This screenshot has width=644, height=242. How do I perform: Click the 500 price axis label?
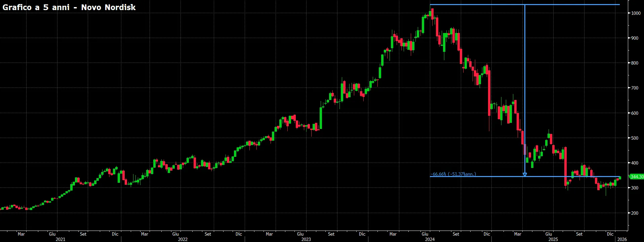(x=635, y=138)
